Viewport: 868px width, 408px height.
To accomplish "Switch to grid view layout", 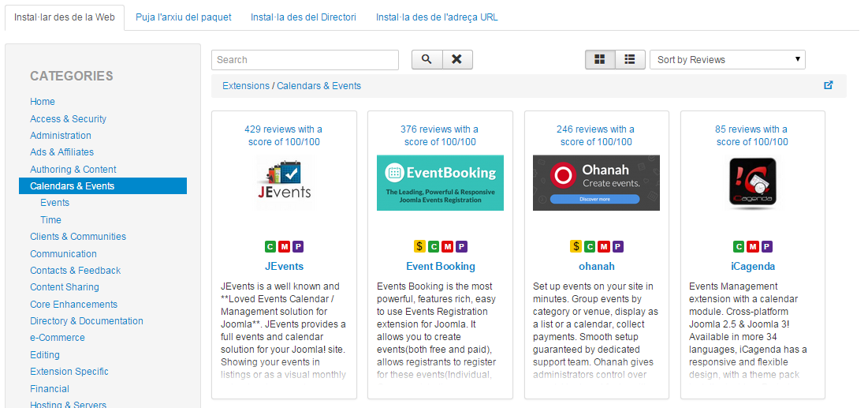I will (600, 60).
